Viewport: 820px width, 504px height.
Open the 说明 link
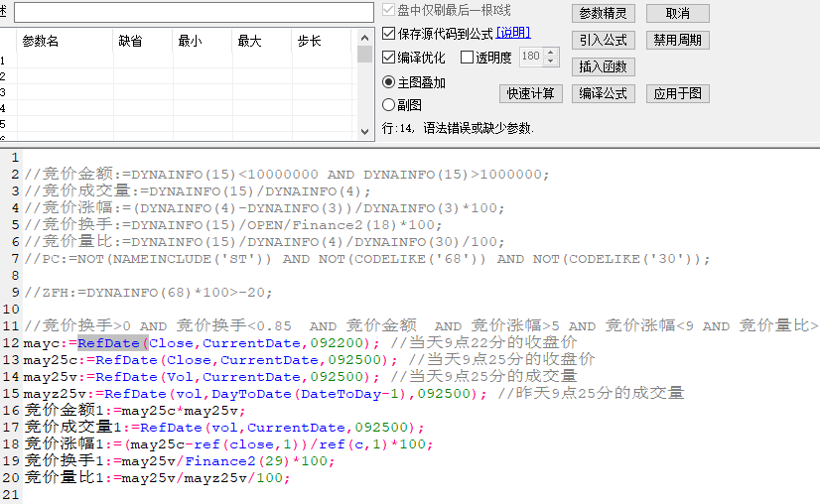click(x=513, y=33)
